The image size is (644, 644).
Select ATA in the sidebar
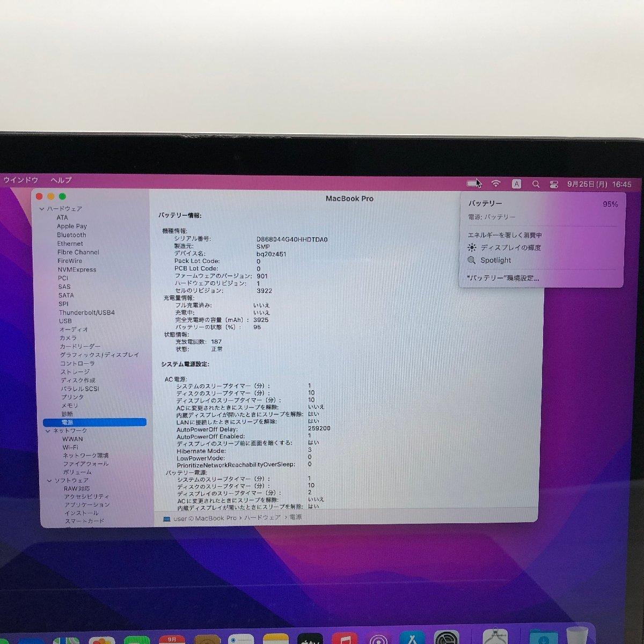tap(62, 217)
